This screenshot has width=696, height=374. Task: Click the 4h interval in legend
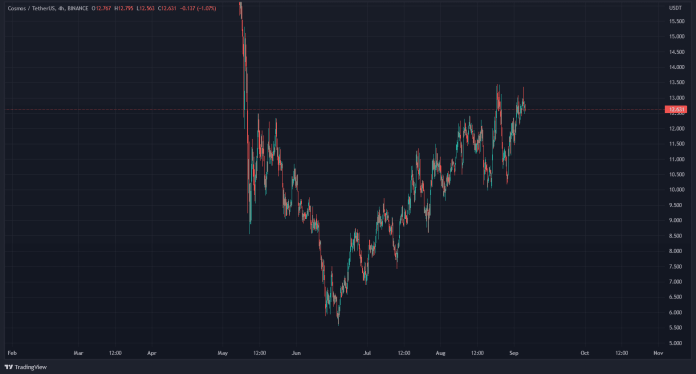pyautogui.click(x=61, y=8)
